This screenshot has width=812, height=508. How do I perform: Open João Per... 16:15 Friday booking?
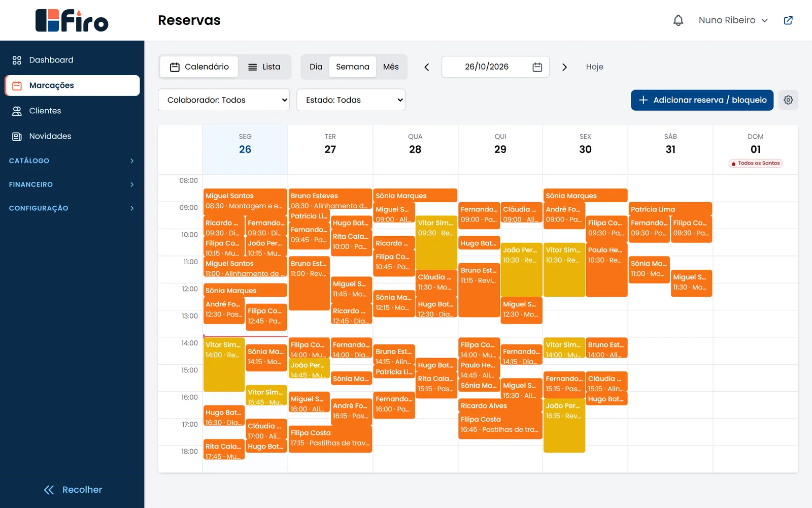point(564,426)
